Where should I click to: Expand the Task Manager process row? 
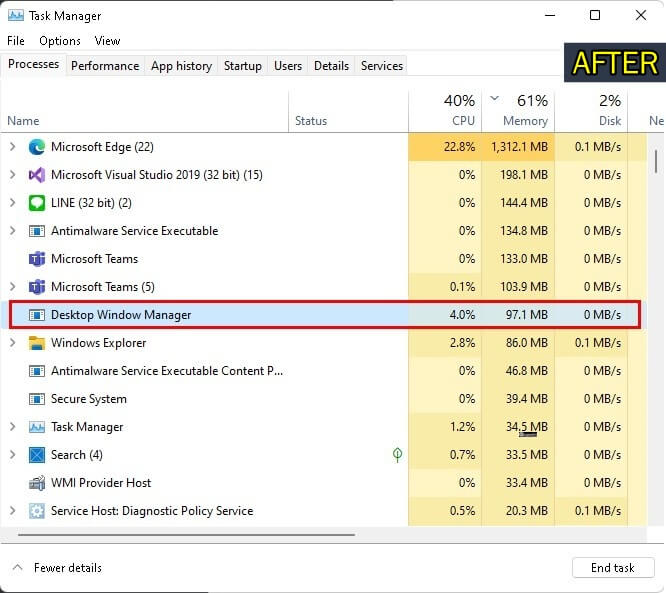[12, 427]
